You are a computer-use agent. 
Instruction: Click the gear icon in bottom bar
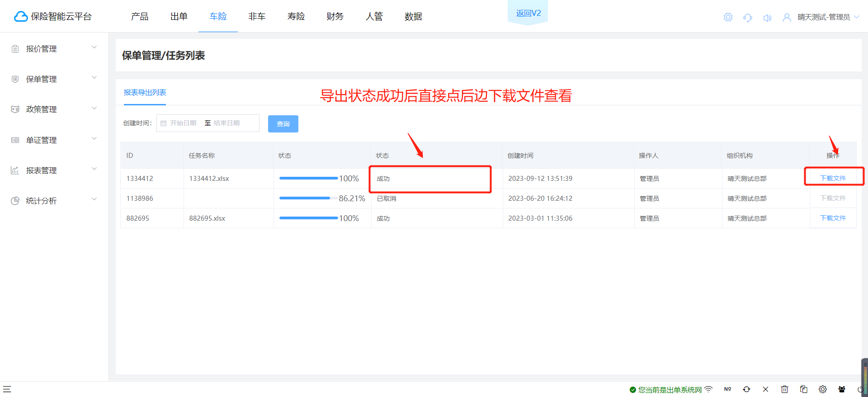[x=822, y=389]
